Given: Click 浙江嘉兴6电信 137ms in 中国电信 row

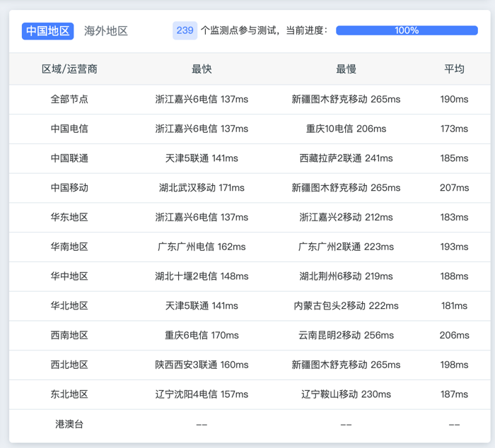Looking at the screenshot, I should [x=202, y=129].
